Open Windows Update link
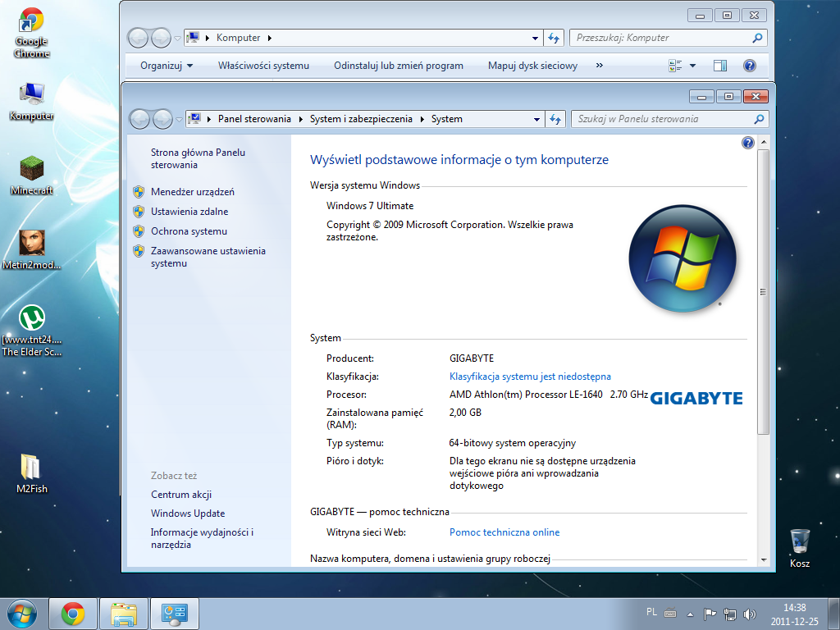This screenshot has height=630, width=840. [x=188, y=514]
